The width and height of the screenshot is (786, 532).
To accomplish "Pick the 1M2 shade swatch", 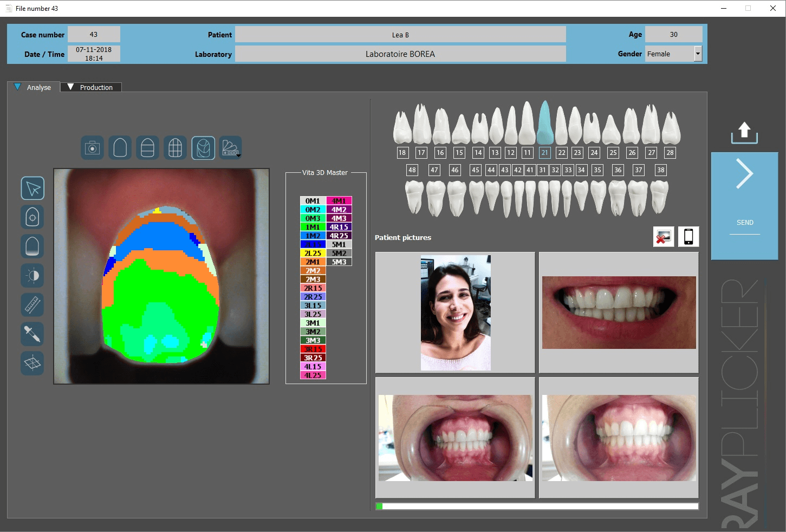I will (313, 236).
